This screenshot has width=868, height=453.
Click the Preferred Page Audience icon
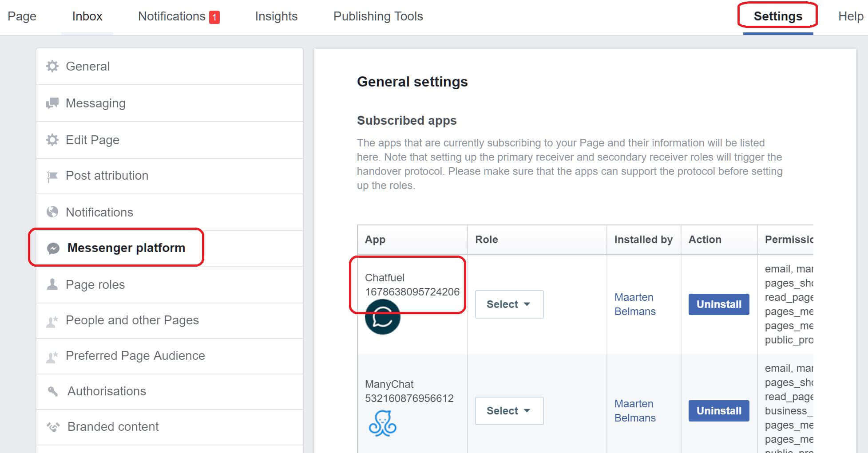[x=52, y=357]
